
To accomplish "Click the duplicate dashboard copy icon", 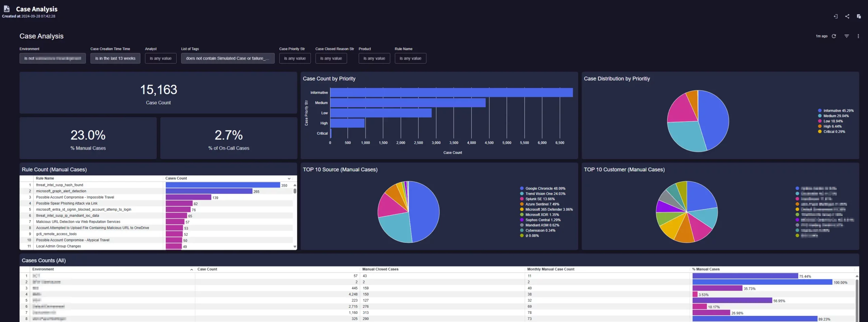I will 859,16.
